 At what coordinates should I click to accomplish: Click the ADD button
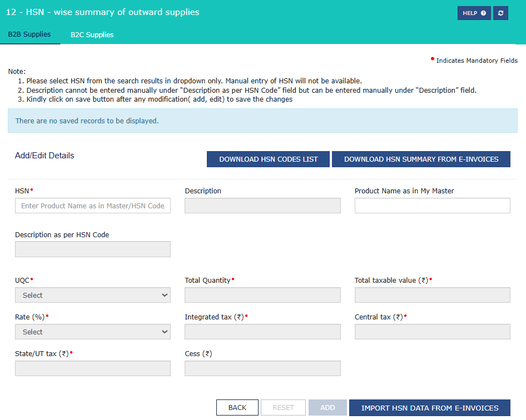pos(327,408)
